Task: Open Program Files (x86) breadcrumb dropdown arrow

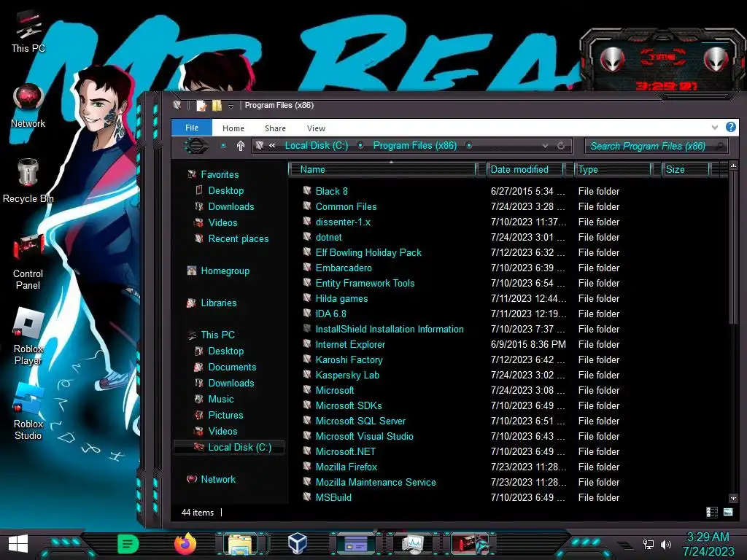Action: point(469,146)
